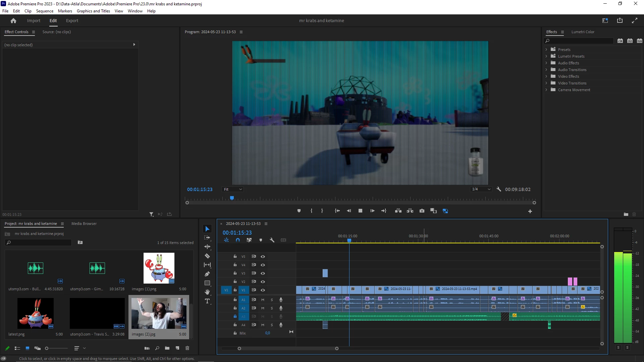Open the Fit zoom level dropdown

click(233, 189)
